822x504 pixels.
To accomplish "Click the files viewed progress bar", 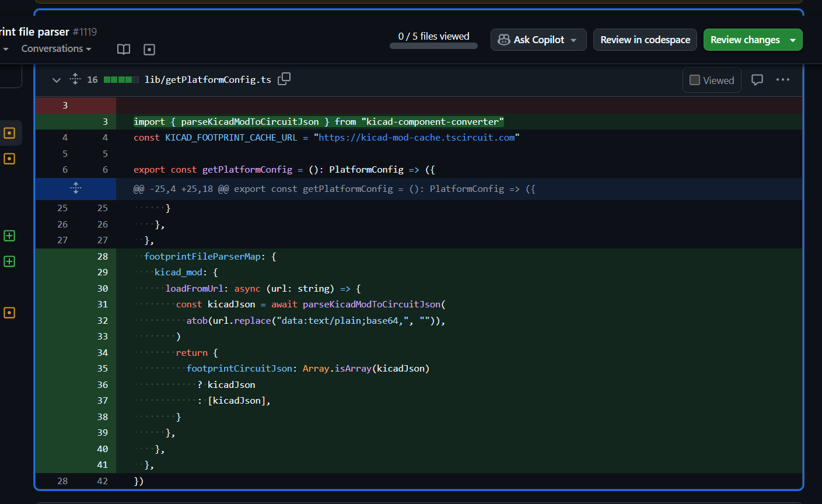I will [x=433, y=46].
